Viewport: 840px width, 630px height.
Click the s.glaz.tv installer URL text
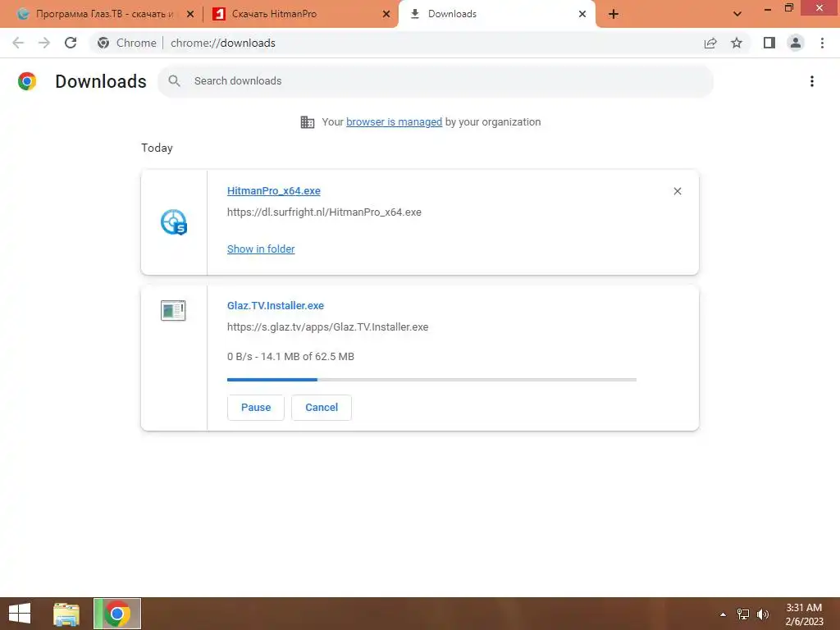click(x=328, y=326)
